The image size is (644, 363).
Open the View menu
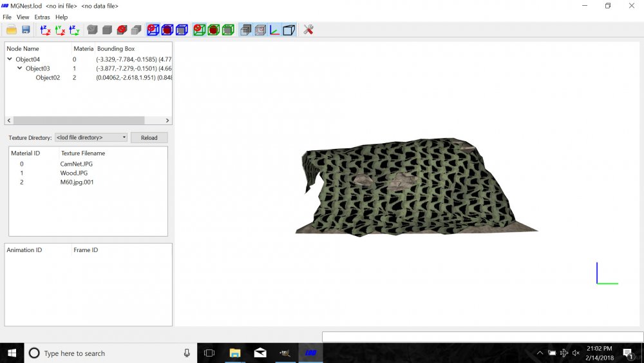tap(23, 17)
